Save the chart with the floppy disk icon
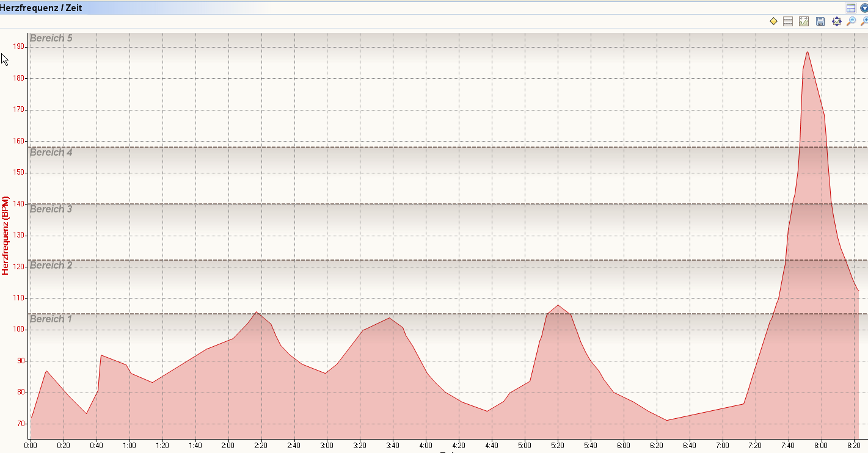 pyautogui.click(x=820, y=21)
